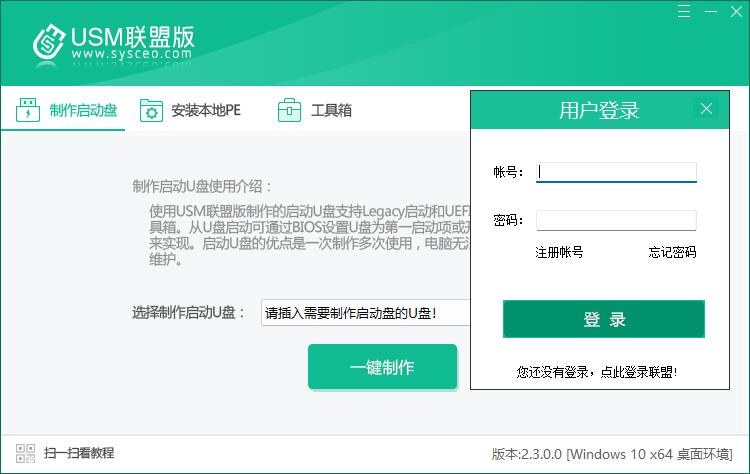
Task: Switch to the 制作启动盘 tab
Action: coord(63,110)
